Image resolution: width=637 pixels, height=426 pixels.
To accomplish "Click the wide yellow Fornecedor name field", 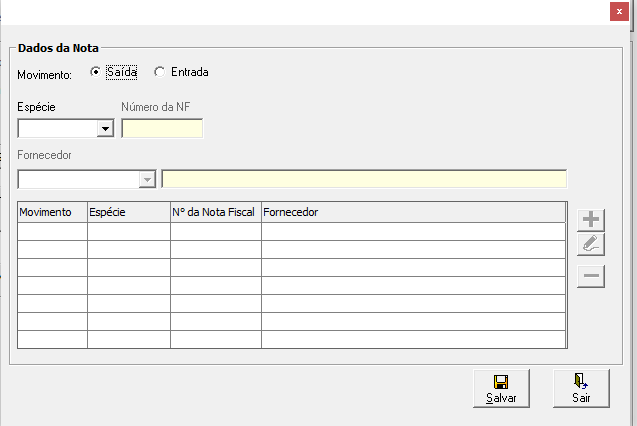I will tap(364, 179).
